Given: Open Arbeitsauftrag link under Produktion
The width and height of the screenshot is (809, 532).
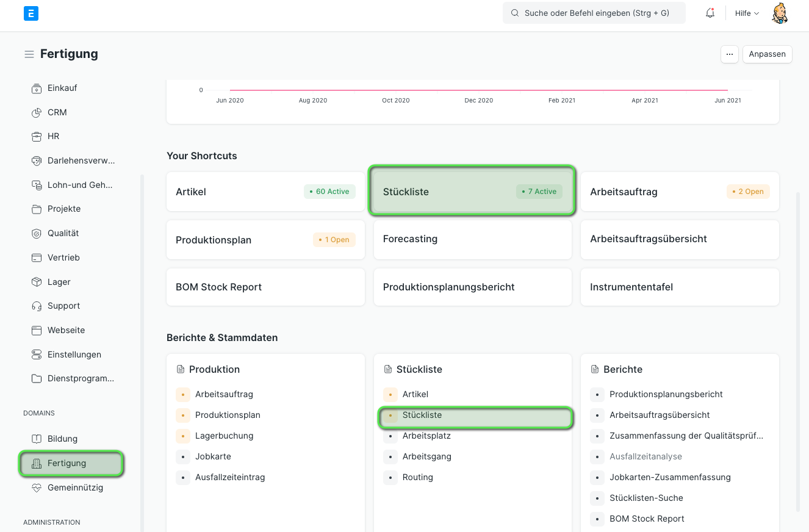Looking at the screenshot, I should 224,394.
